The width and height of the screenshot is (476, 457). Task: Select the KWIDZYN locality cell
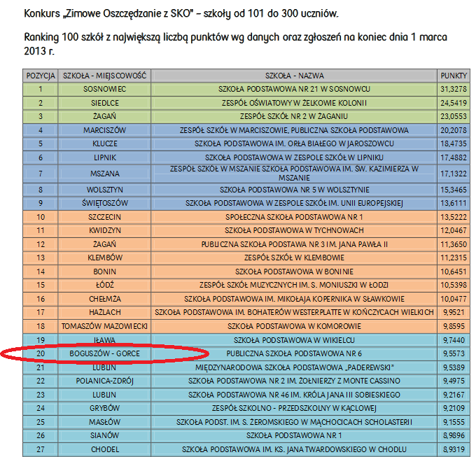[104, 231]
